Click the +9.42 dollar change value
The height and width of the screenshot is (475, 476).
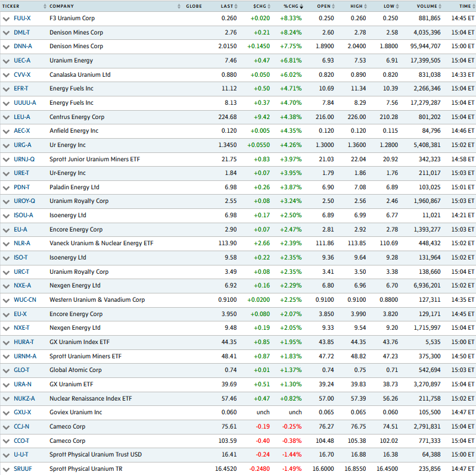point(262,117)
